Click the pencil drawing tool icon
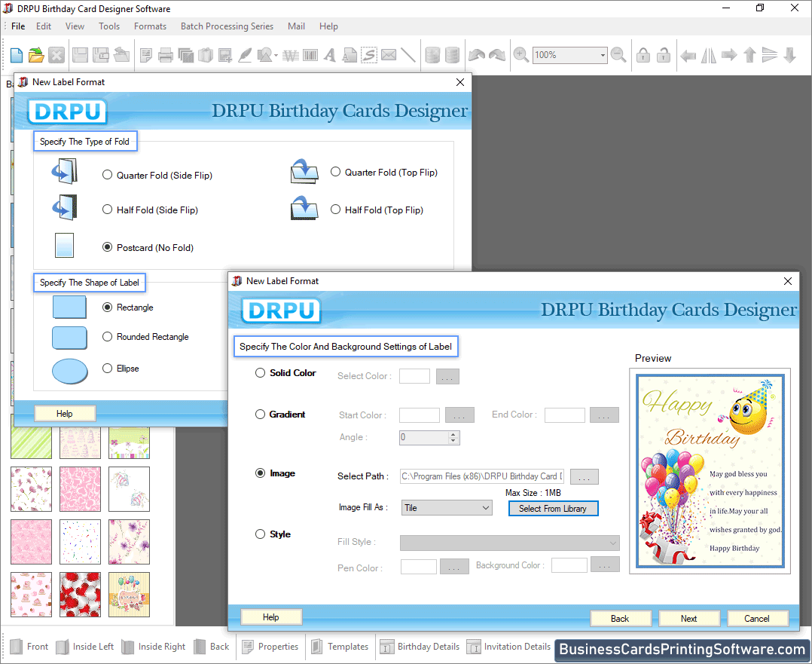The height and width of the screenshot is (664, 812). pos(245,55)
